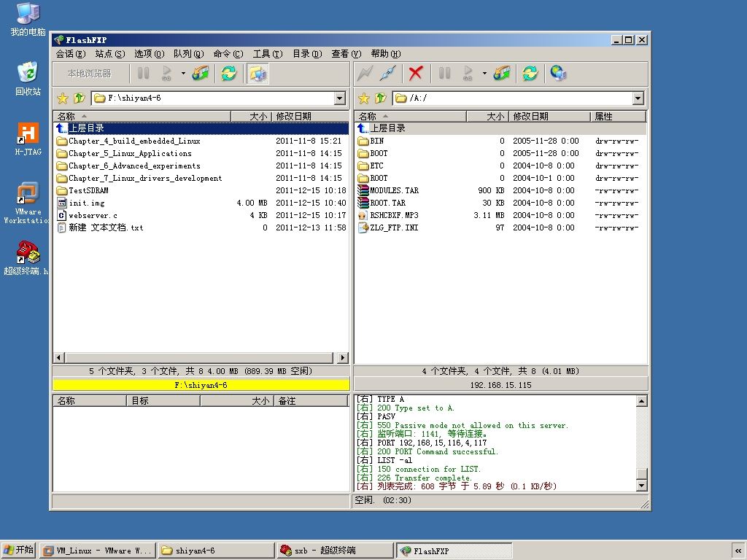747x560 pixels.
Task: Click the 开始 Start button
Action: tap(19, 550)
